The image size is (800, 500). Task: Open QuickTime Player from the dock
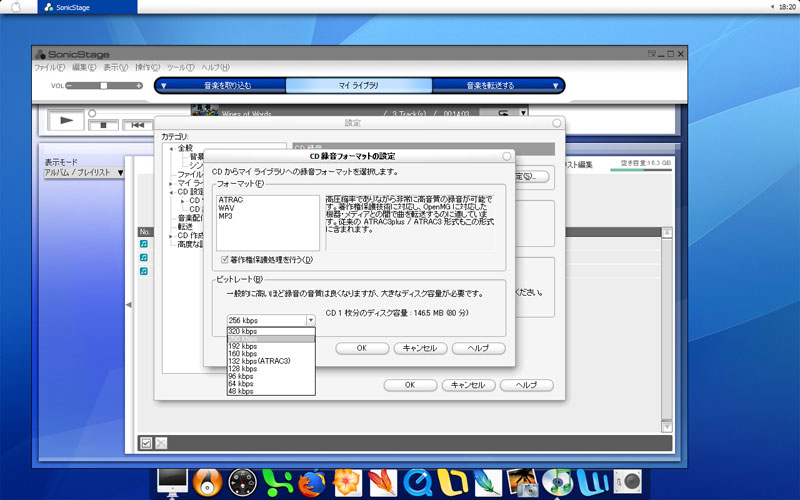pos(417,483)
